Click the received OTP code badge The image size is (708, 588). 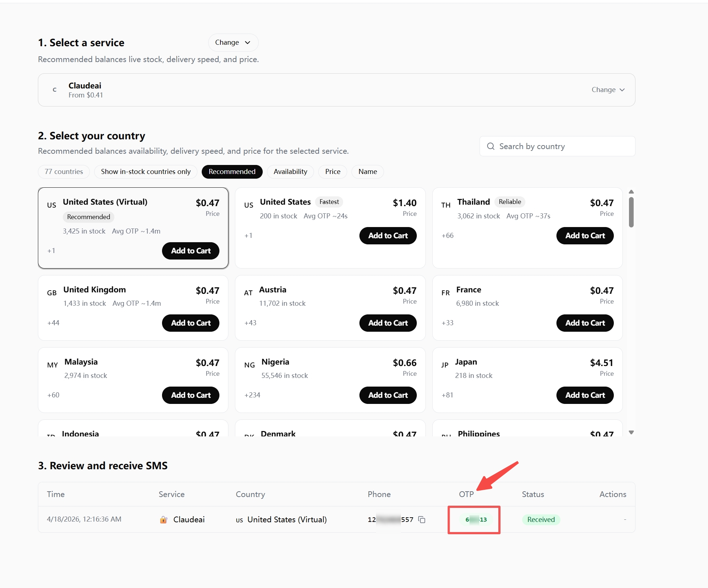pyautogui.click(x=476, y=519)
